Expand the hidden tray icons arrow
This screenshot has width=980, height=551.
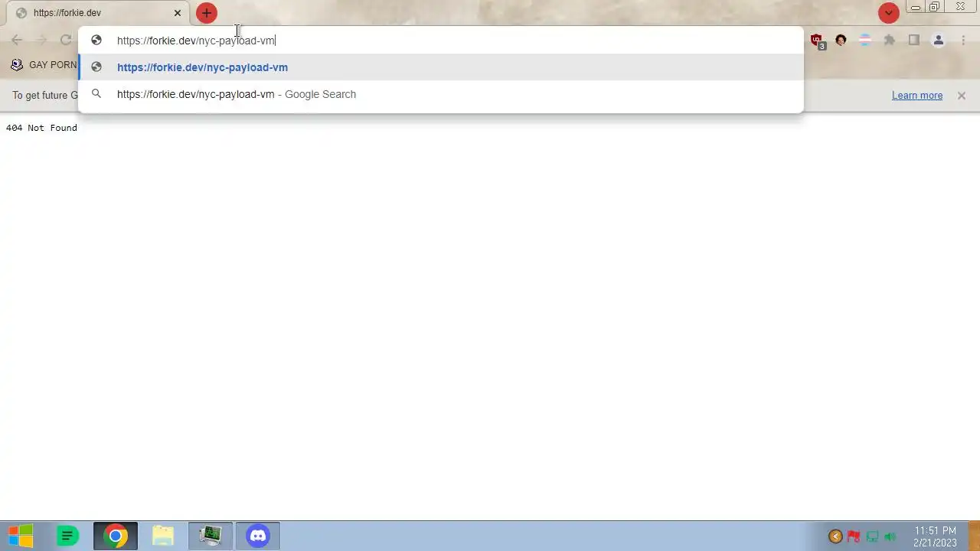tap(835, 536)
